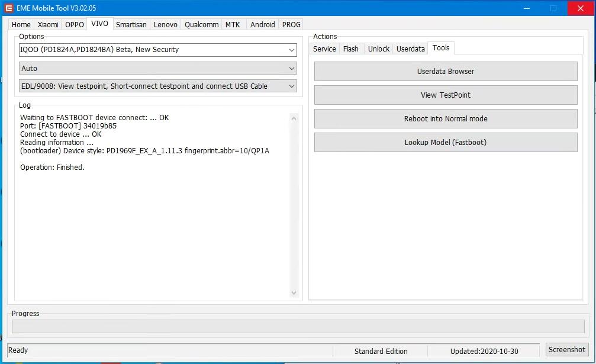Viewport: 596px width, 364px height.
Task: Click the log scrollbar up arrow
Action: (x=294, y=118)
